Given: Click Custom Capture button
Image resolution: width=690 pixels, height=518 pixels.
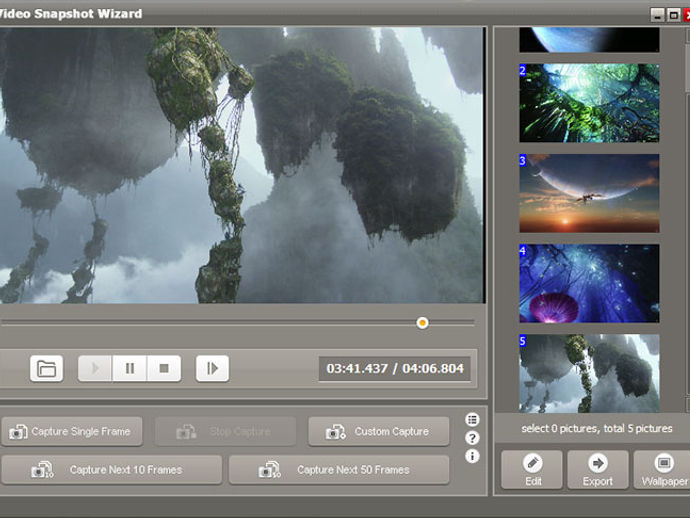Looking at the screenshot, I should coord(379,431).
